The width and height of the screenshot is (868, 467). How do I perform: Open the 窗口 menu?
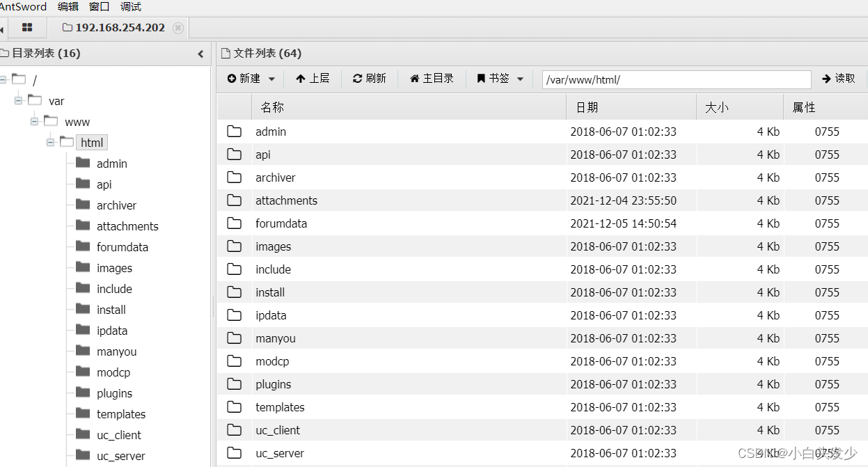tap(100, 7)
